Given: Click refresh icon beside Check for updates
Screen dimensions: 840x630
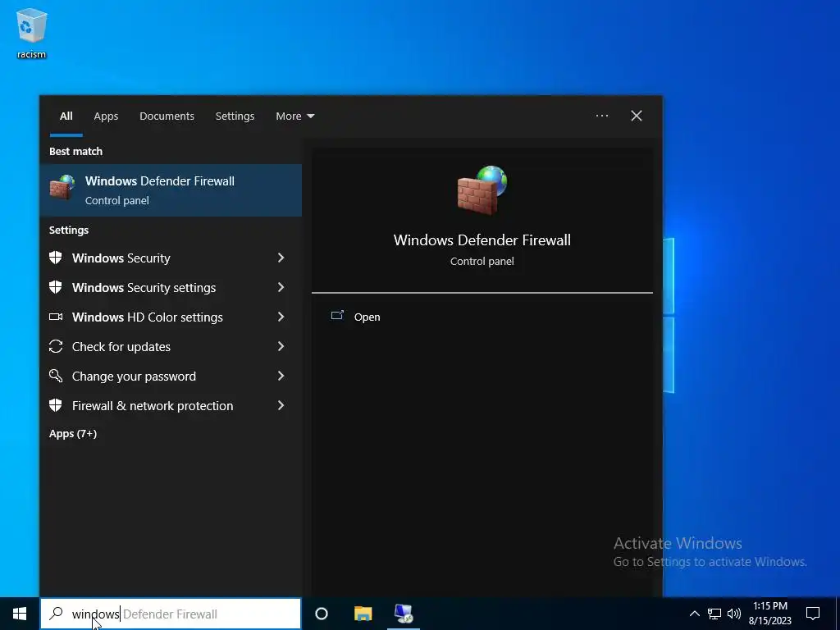Looking at the screenshot, I should pos(56,347).
